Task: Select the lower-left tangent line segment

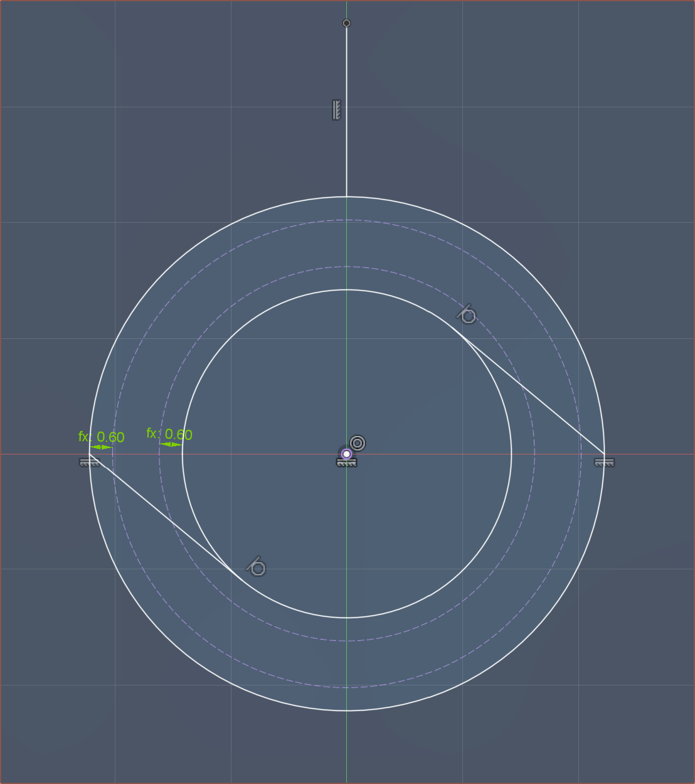Action: (163, 515)
